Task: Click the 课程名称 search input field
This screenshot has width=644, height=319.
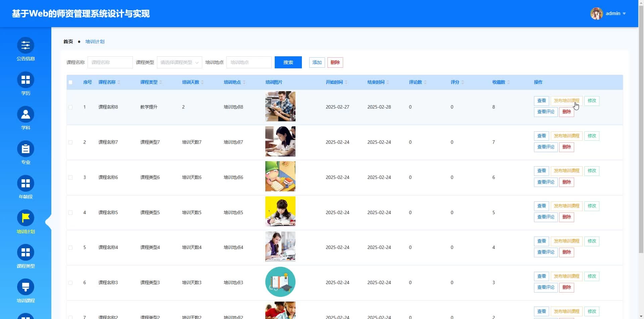Action: tap(110, 62)
